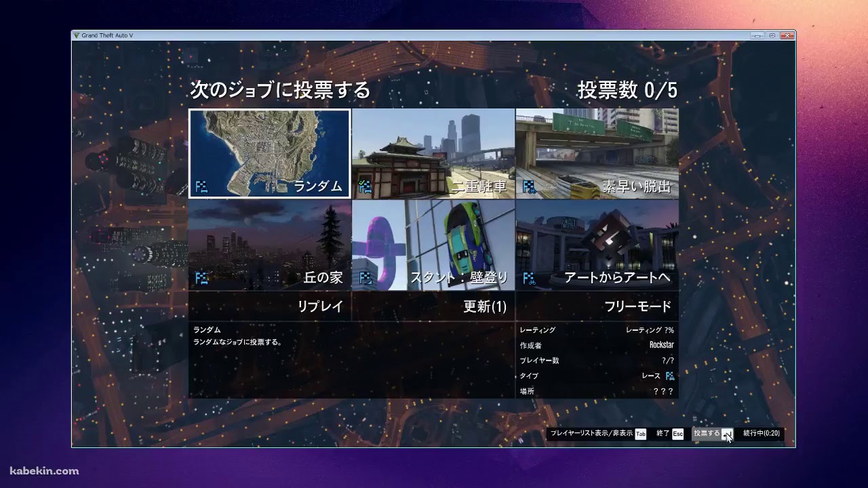Click the race type icon on 素早い脱出
Viewport: 868px width, 488px height.
coord(528,186)
